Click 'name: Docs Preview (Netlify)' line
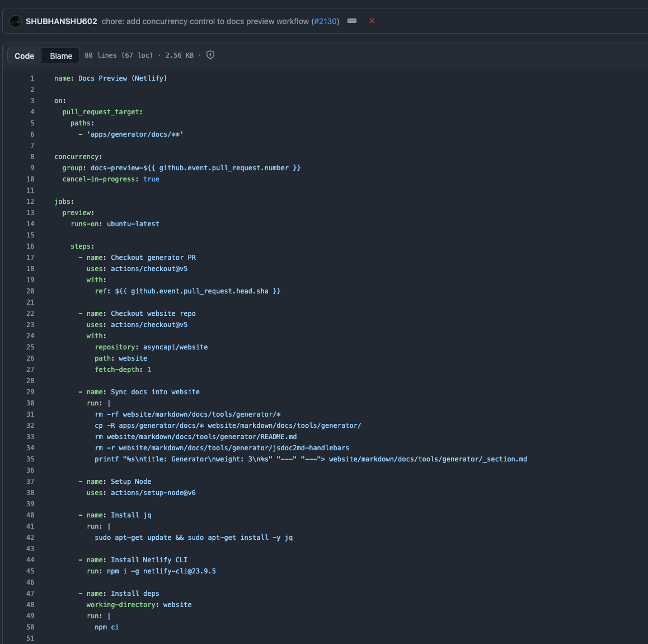Screen dimensions: 648x644 pyautogui.click(x=111, y=78)
